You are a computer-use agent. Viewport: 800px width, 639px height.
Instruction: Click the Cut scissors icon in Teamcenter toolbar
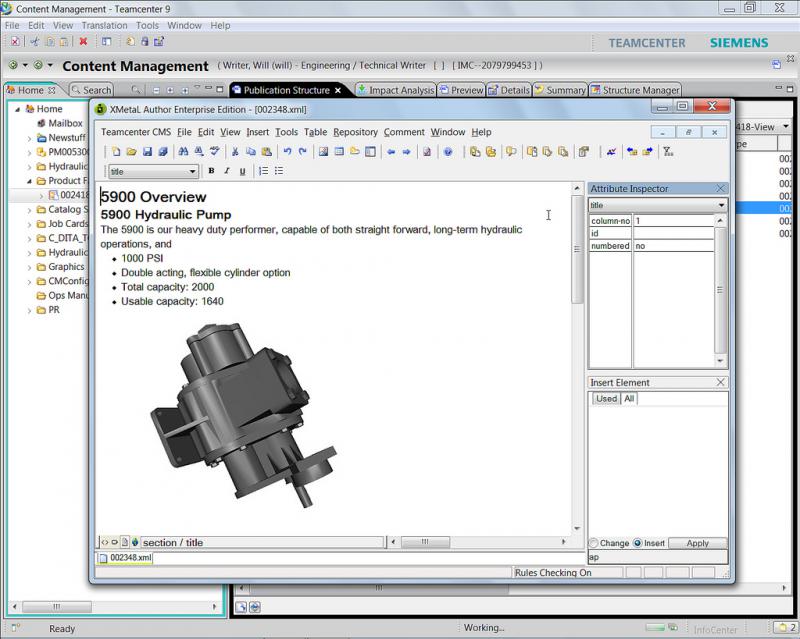click(x=35, y=42)
